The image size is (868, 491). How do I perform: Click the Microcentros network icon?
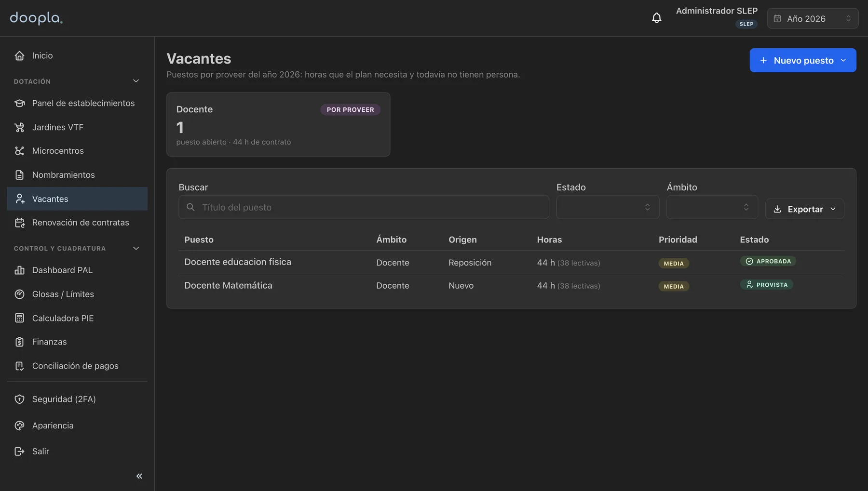tap(19, 151)
